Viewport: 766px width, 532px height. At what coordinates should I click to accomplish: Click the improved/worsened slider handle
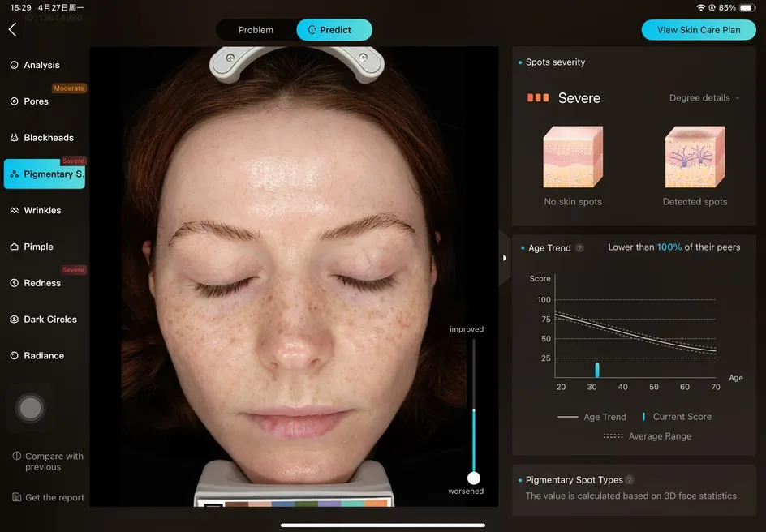(x=473, y=478)
